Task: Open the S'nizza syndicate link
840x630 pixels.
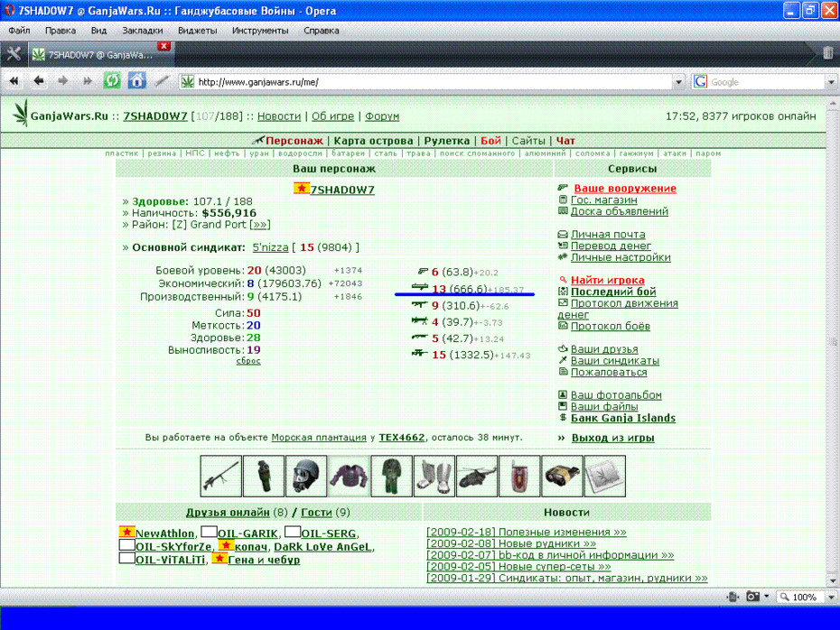Action: click(271, 247)
